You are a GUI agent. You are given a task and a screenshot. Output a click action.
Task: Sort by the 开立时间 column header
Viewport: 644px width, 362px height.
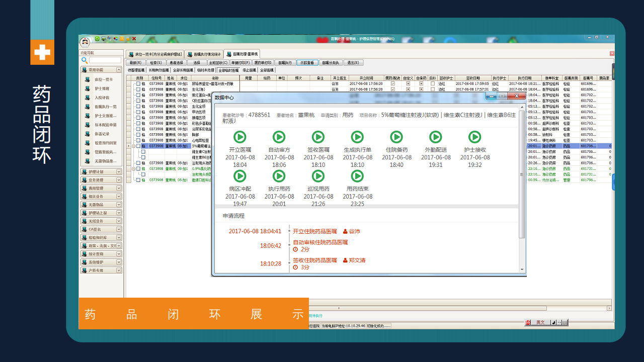point(366,78)
